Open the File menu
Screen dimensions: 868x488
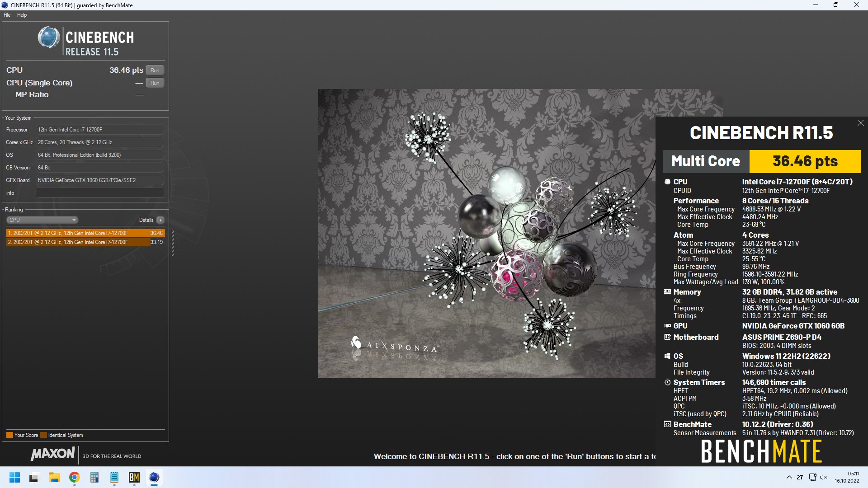point(7,15)
